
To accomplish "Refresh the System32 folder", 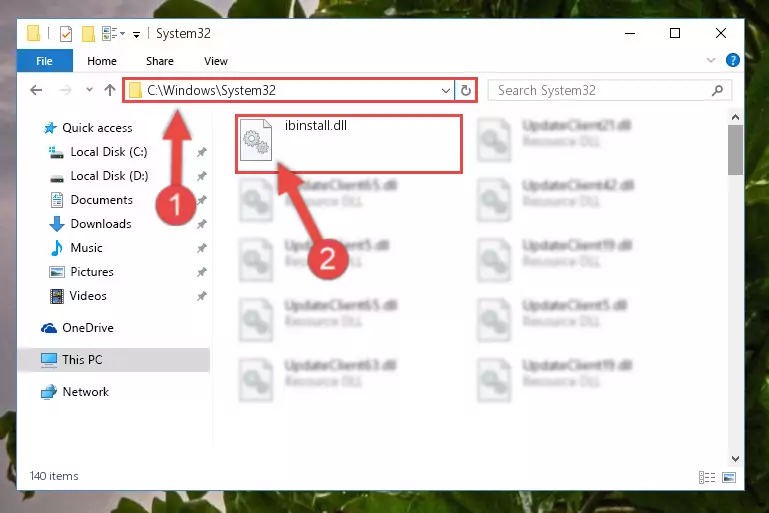I will tap(465, 90).
